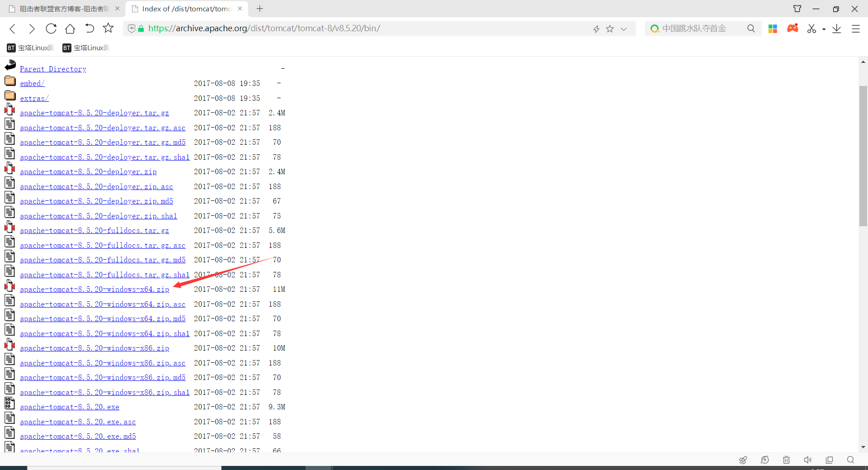Open apache-tomcat-8.5.20-deployer.tar.gz.md5 link

click(x=103, y=142)
